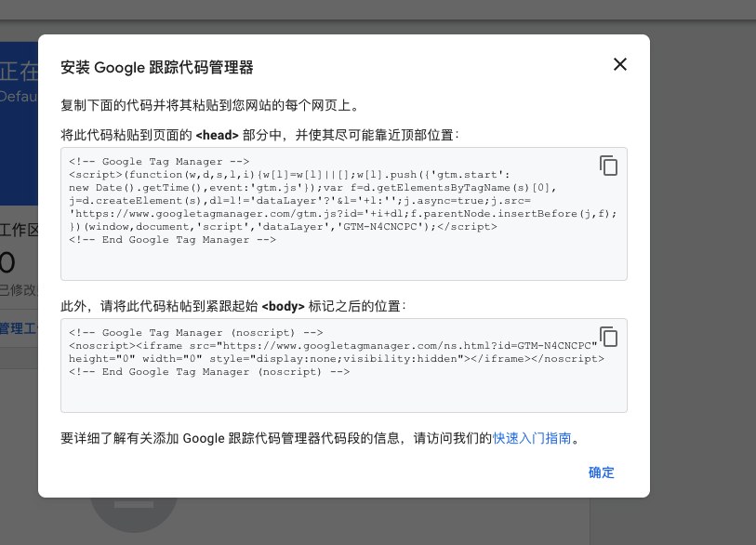Viewport: 756px width, 545px height.
Task: Select the googletagmanager.com/ns.html iframe line
Action: coord(333,346)
